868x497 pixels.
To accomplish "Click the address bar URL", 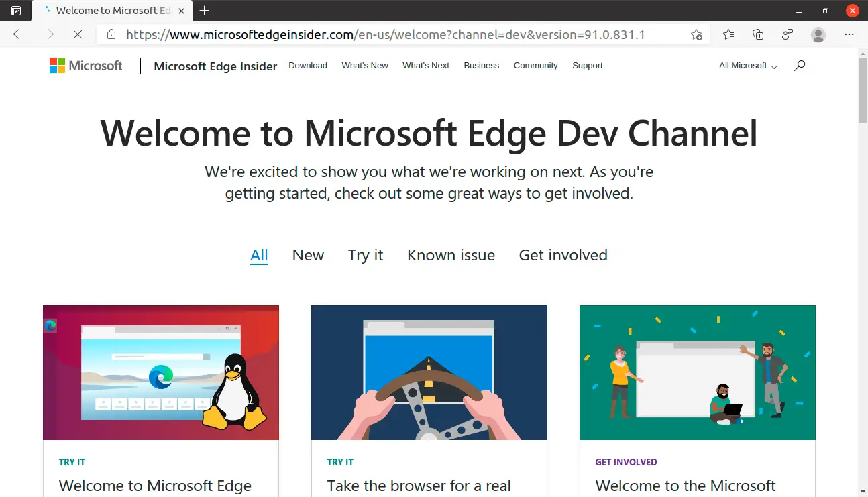I will tap(386, 34).
